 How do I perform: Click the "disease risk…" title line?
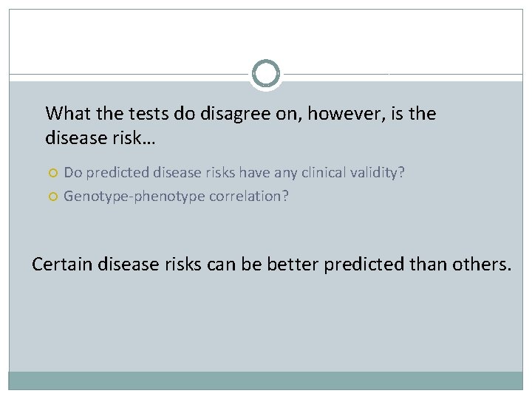click(x=100, y=138)
